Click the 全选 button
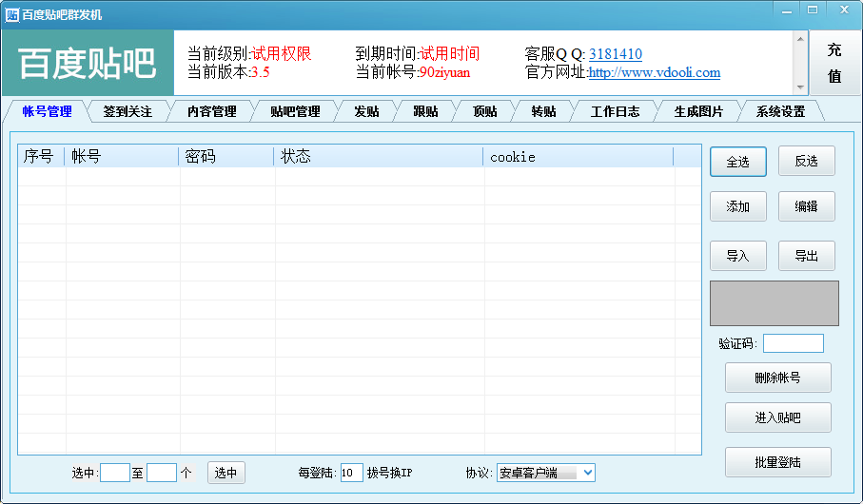This screenshot has width=863, height=504. click(x=738, y=162)
